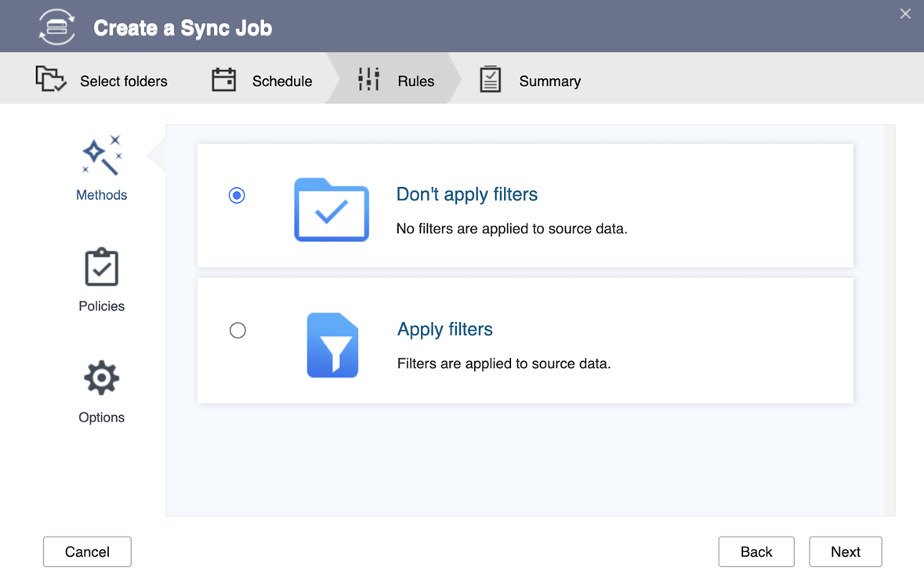Image resolution: width=924 pixels, height=582 pixels.
Task: Click the Select folders step icon
Action: click(x=51, y=79)
